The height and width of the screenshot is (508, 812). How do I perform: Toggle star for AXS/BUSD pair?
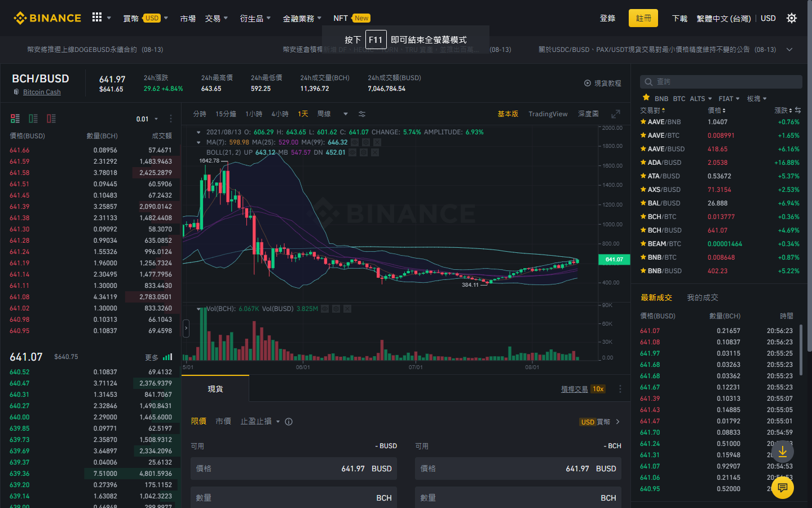coord(643,189)
